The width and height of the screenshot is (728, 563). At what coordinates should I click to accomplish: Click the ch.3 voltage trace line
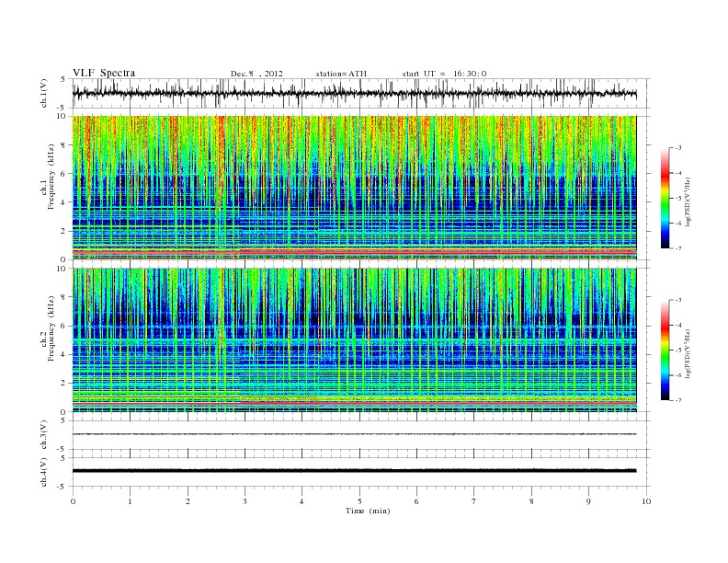click(354, 434)
